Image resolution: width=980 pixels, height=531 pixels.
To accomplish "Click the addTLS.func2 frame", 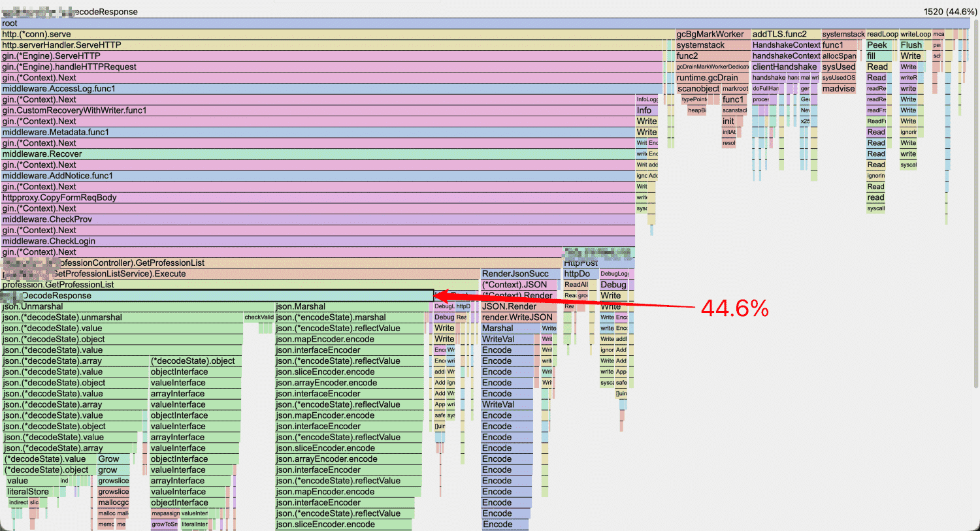I will tap(785, 34).
